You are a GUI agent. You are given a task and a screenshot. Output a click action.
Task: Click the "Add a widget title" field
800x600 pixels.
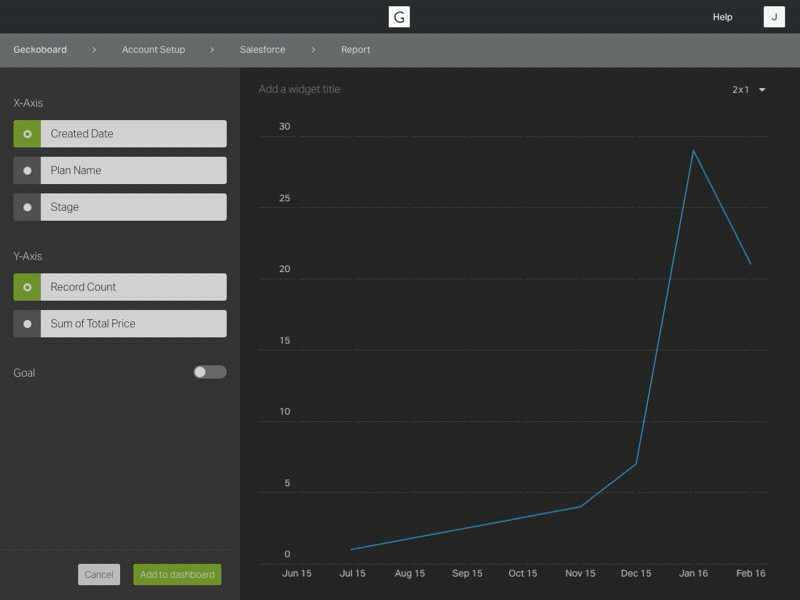pyautogui.click(x=299, y=89)
